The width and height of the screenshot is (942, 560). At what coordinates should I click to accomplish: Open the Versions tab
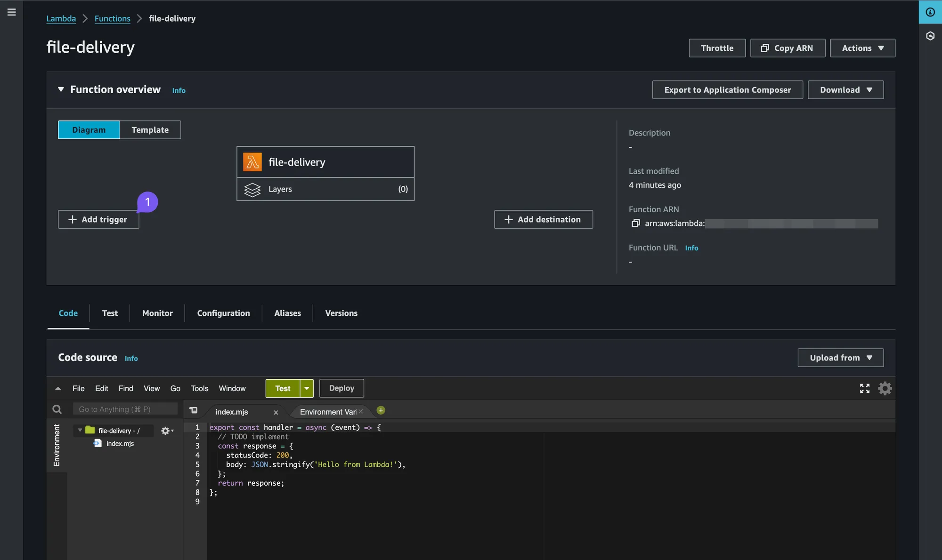[341, 313]
